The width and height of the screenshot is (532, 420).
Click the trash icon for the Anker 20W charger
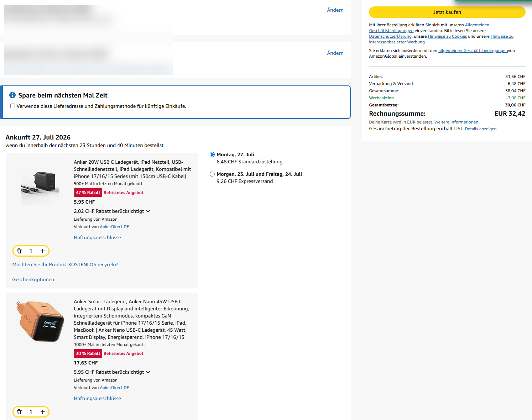[x=19, y=251]
